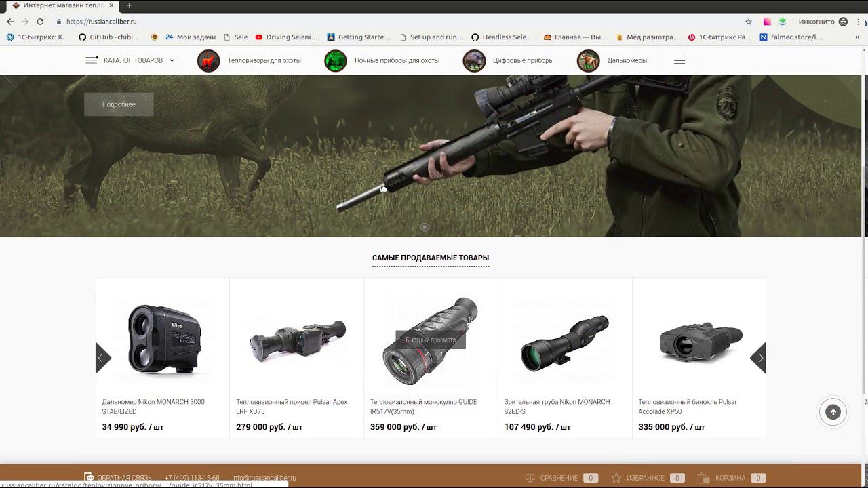Click the scroll-to-top arrow button

click(x=833, y=411)
